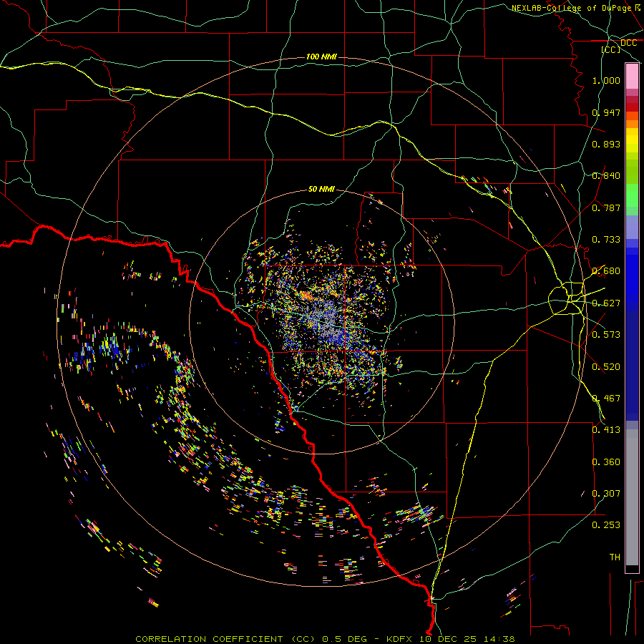Pick the pink band on the color bar
644x644 pixels.
[x=632, y=77]
